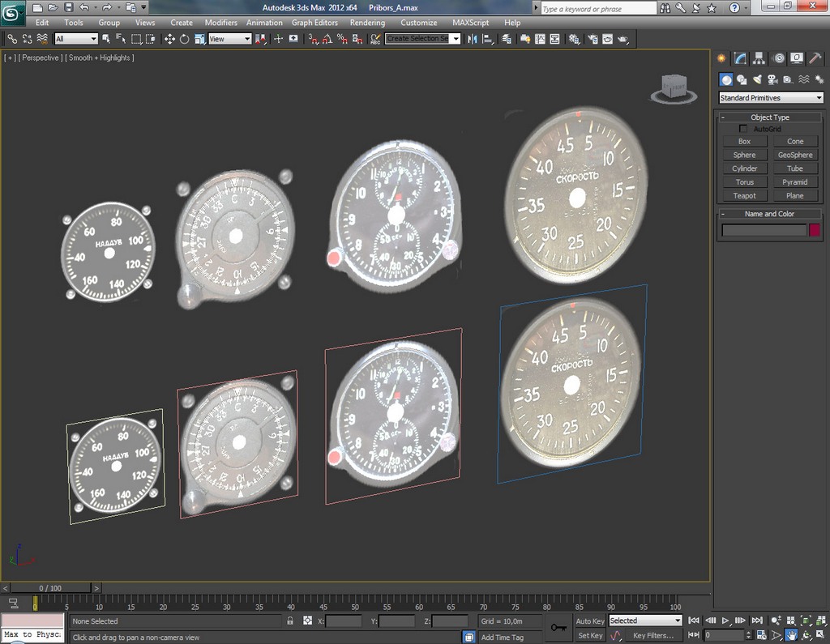Image resolution: width=830 pixels, height=644 pixels.
Task: Click the Utilities hammer panel icon
Action: pos(815,58)
